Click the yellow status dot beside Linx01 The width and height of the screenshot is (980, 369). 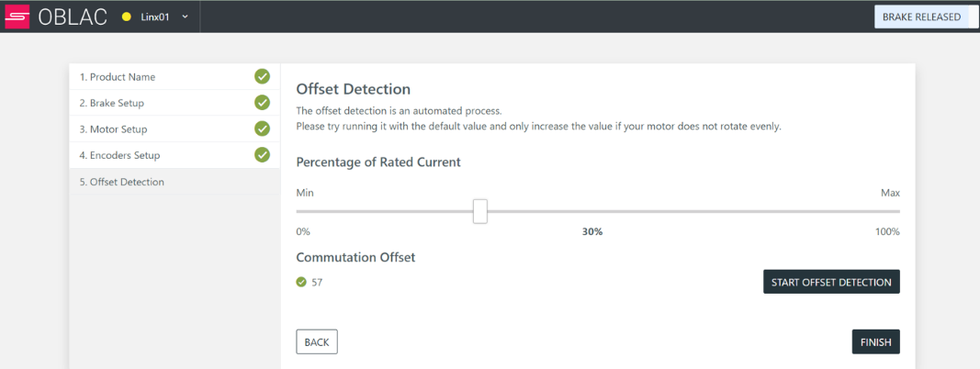tap(126, 17)
